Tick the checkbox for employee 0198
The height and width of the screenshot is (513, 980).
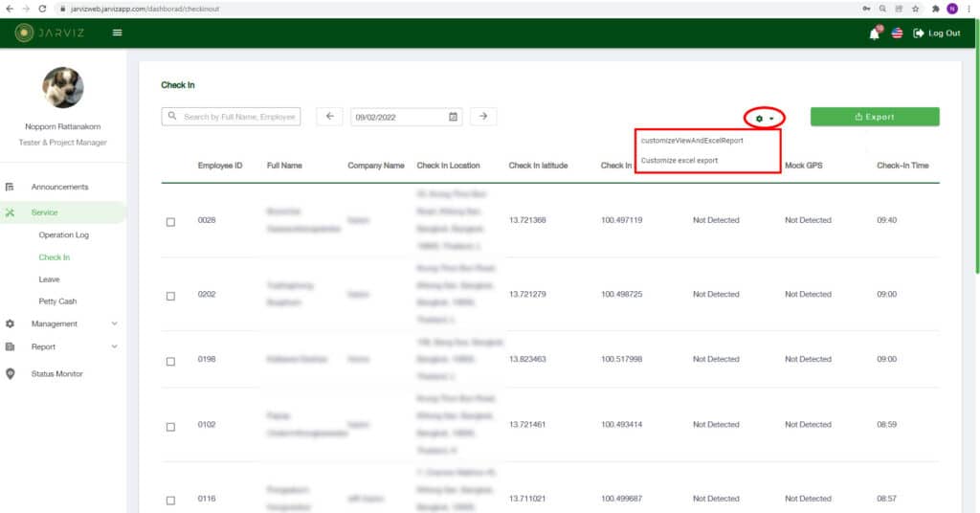[x=171, y=361]
